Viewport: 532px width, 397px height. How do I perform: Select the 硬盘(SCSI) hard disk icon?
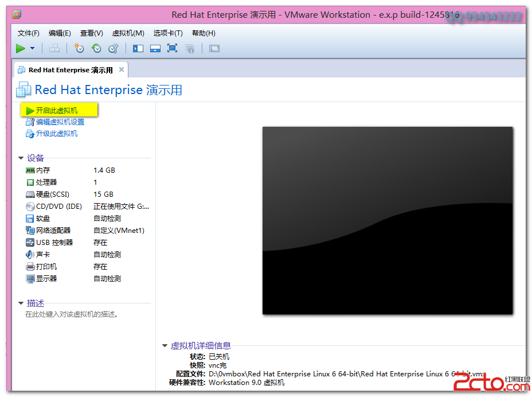[30, 194]
